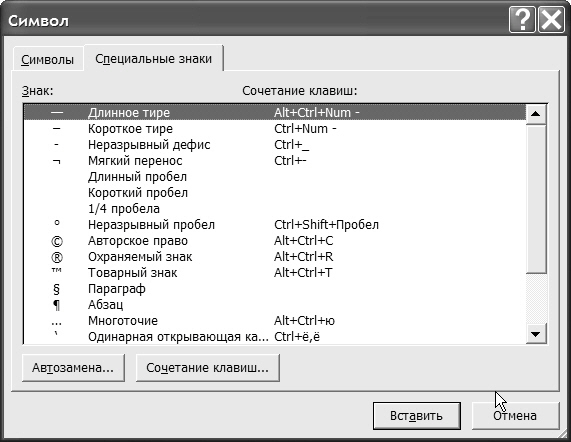571x442 pixels.
Task: Click the Alt+Ctrl+ю shortcut text
Action: point(304,321)
